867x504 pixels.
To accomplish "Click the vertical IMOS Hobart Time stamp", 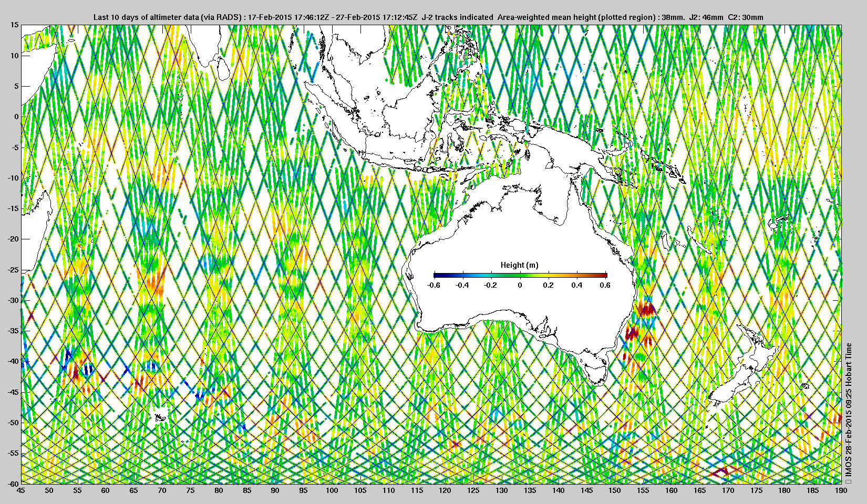I will coord(848,409).
